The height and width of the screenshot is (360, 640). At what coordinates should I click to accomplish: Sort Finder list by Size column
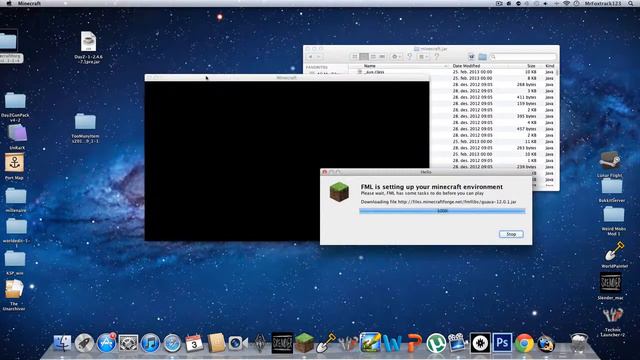531,66
